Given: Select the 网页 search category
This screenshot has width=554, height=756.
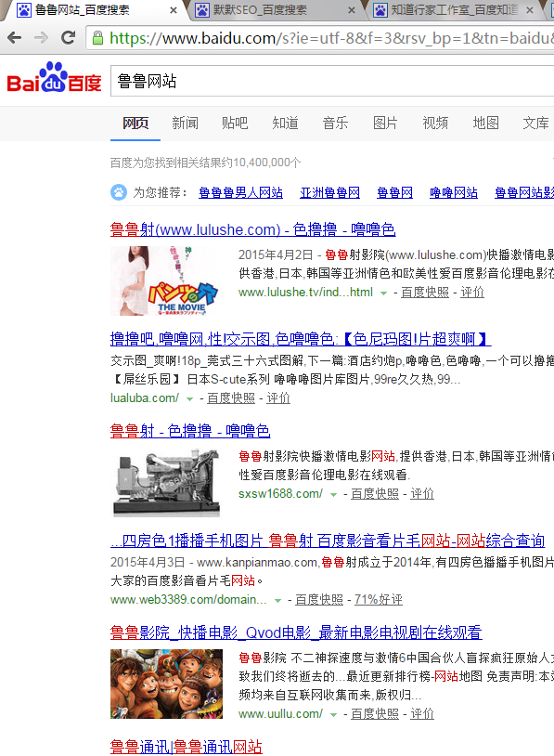Looking at the screenshot, I should point(135,123).
